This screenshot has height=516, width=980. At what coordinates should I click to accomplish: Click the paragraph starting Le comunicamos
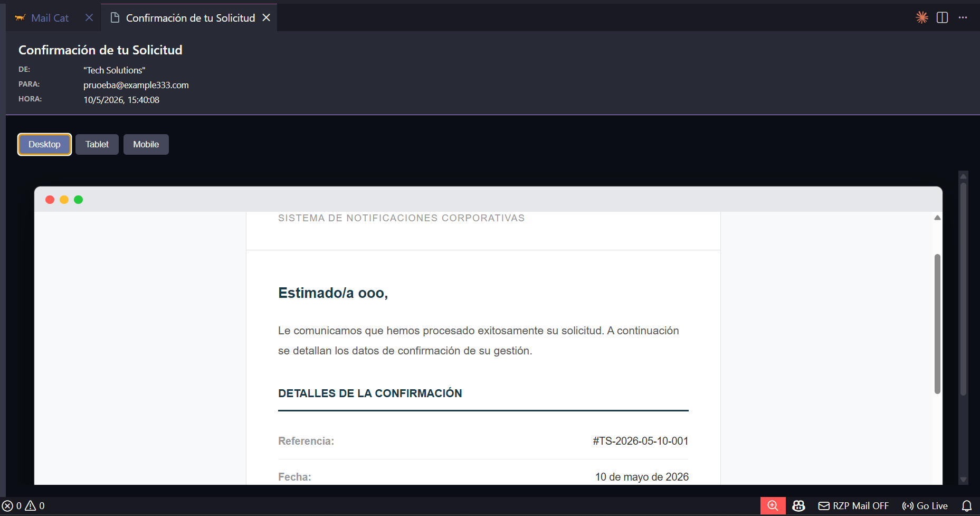[479, 341]
